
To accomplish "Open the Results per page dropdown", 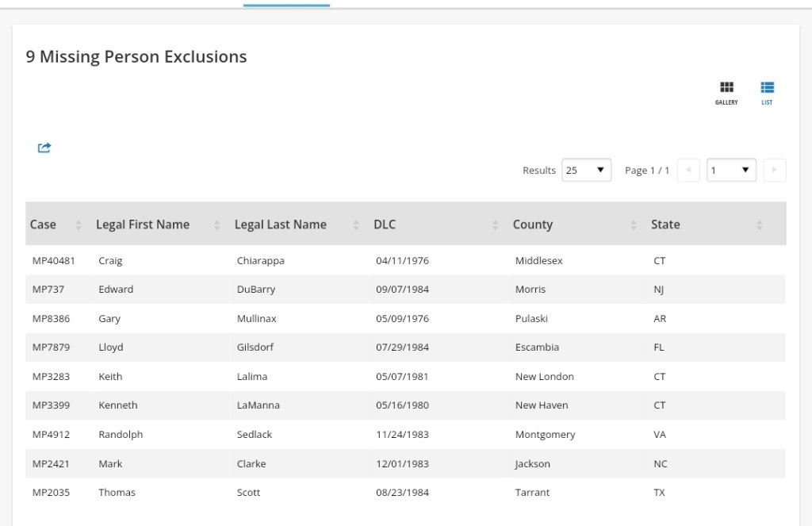I will [586, 171].
